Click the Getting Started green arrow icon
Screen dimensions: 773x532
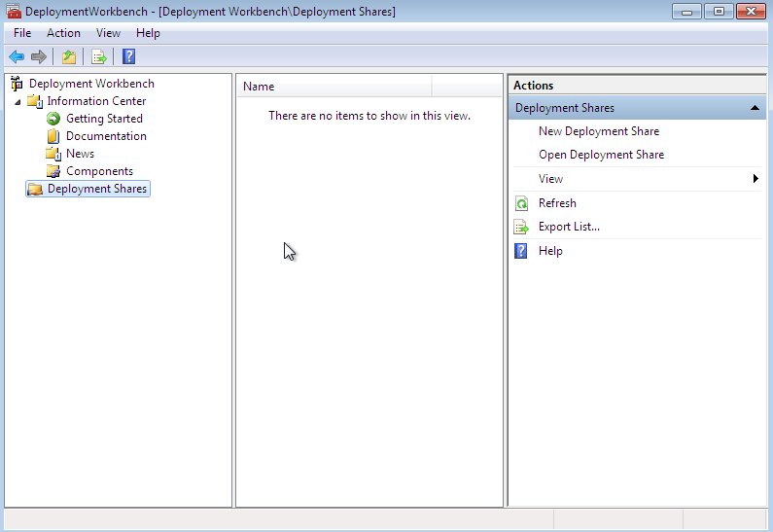coord(53,119)
